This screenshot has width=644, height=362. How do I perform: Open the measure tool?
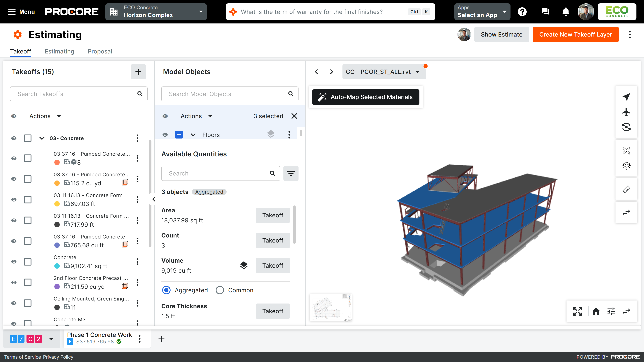[x=627, y=189]
